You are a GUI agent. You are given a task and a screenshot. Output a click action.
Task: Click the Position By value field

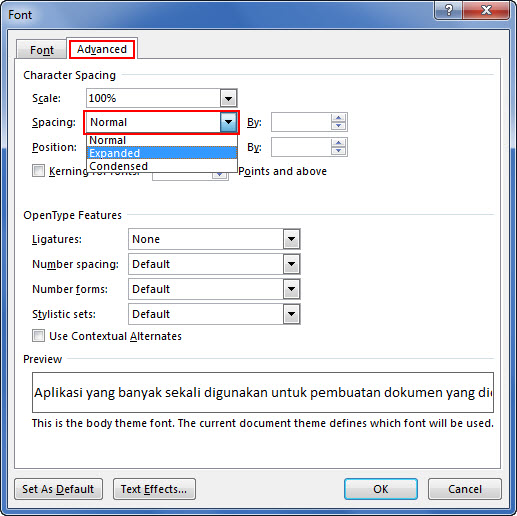pyautogui.click(x=301, y=147)
